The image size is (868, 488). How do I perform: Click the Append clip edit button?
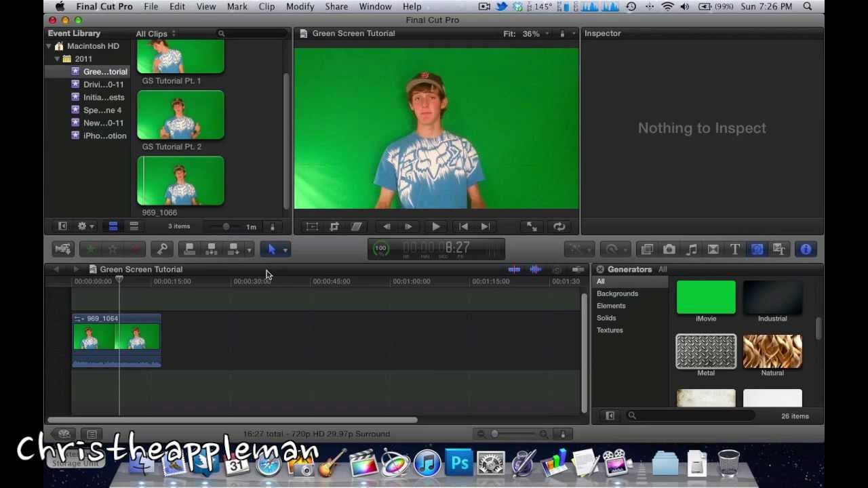[x=234, y=249]
